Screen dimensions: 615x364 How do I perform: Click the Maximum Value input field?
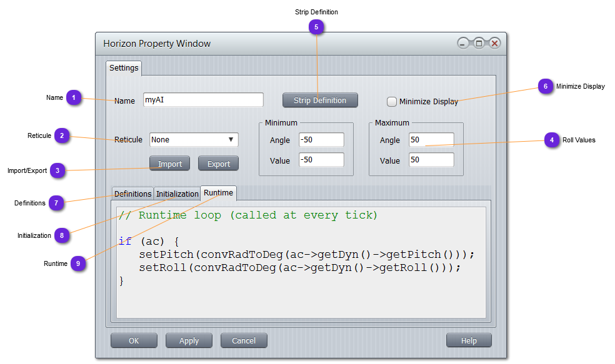tap(431, 160)
